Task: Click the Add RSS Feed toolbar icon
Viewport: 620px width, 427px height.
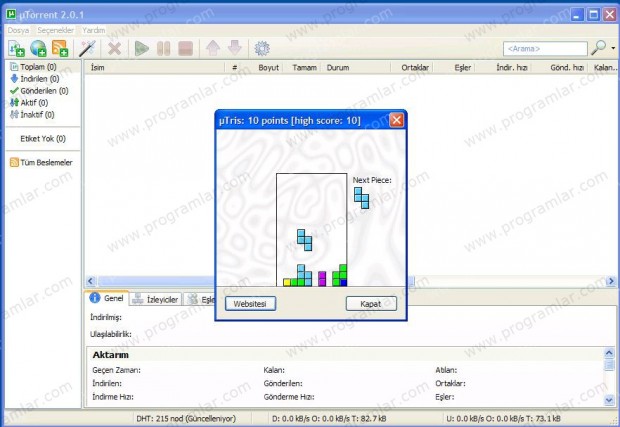Action: pos(60,47)
